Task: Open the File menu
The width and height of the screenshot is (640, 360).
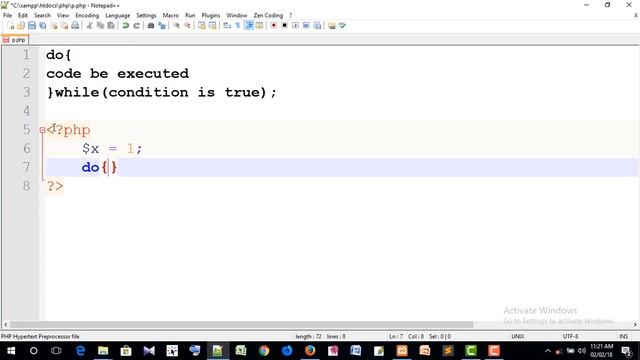Action: coord(7,16)
